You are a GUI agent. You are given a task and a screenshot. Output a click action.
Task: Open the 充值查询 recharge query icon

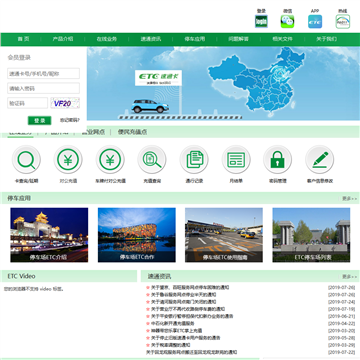click(152, 160)
